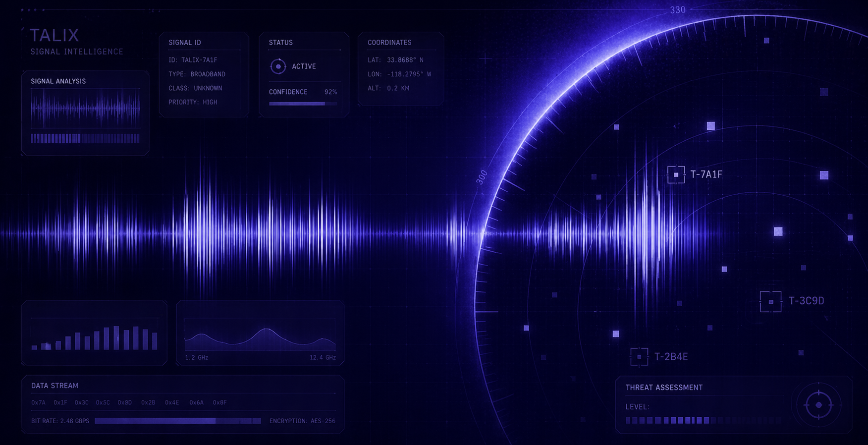
Task: Click the frequency spectrum curve chart
Action: click(x=260, y=334)
